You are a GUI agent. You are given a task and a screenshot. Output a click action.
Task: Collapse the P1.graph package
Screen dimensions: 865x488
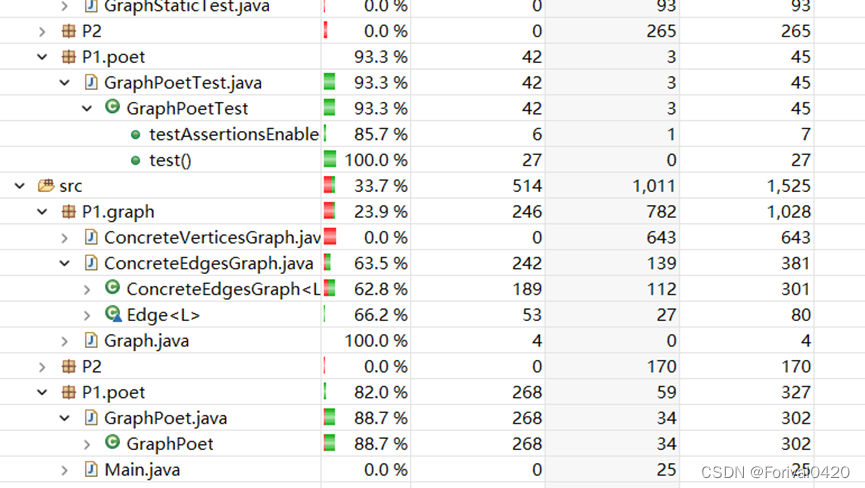42,212
